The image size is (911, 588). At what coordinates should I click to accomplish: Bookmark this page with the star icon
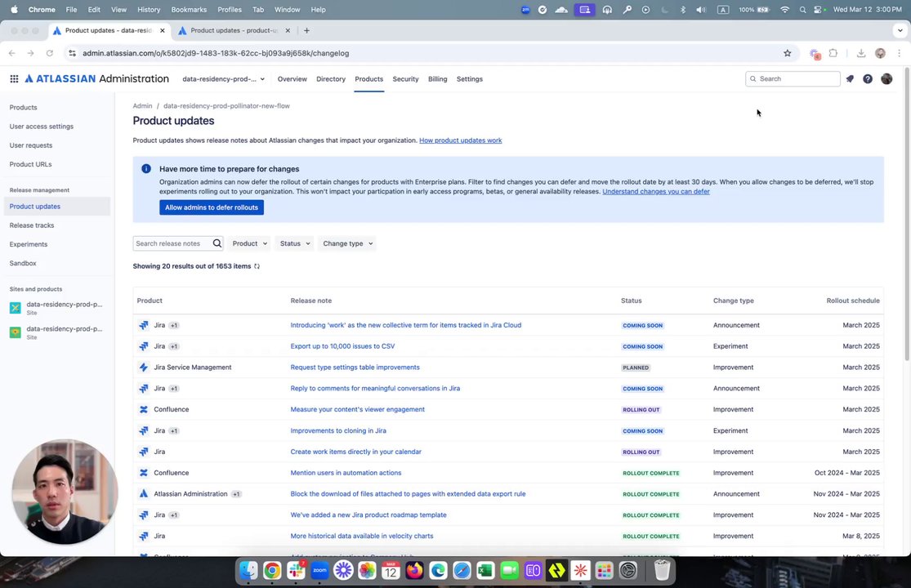pyautogui.click(x=788, y=53)
